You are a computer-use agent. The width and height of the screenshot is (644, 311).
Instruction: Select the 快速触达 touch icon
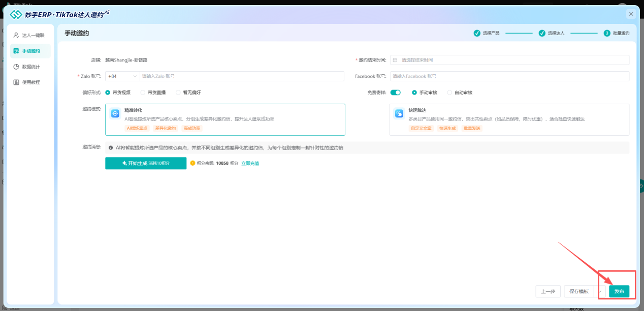click(x=399, y=113)
